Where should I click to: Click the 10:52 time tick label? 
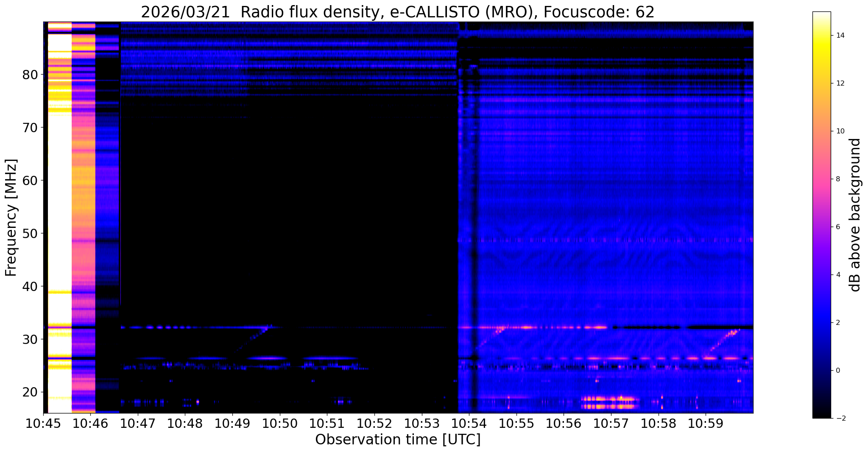tap(374, 423)
